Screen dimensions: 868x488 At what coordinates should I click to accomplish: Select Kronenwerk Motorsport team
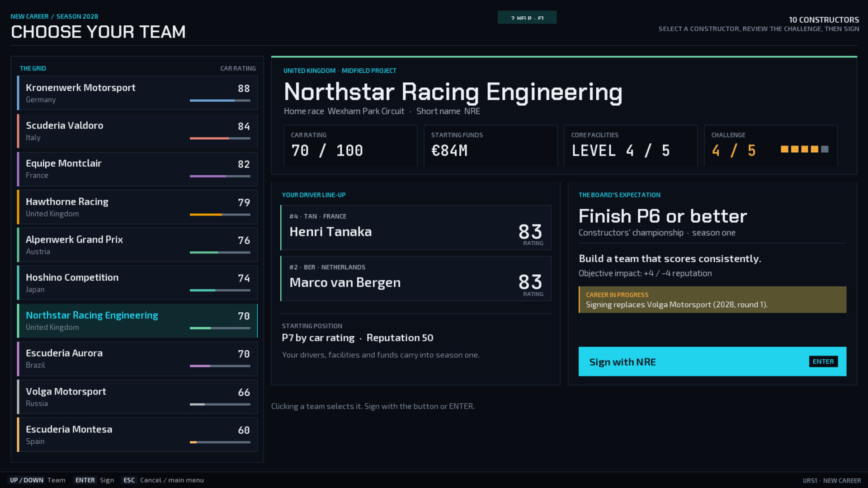[137, 93]
